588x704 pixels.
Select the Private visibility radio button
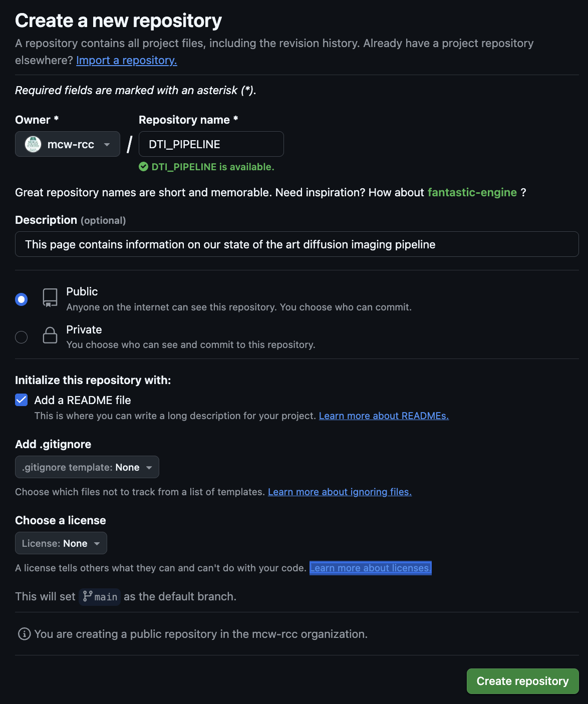coord(22,337)
